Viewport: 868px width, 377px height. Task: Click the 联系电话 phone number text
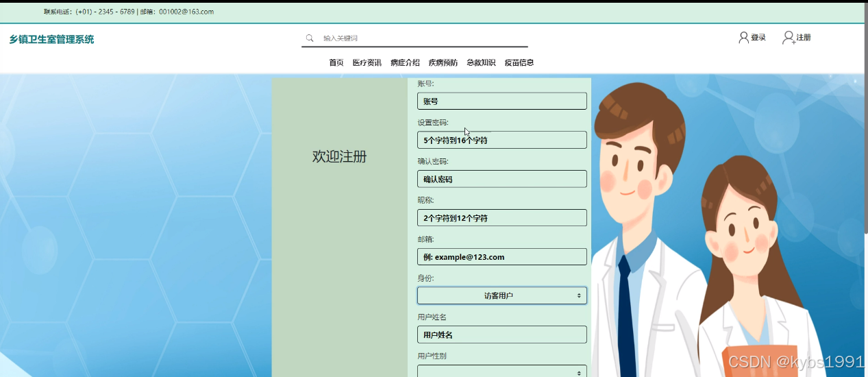pyautogui.click(x=89, y=12)
